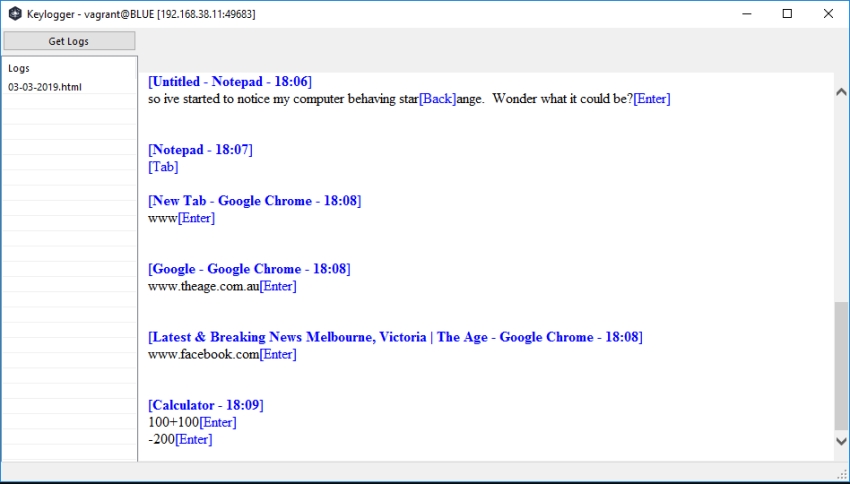
Task: Click The Age Latest & Breaking News heading
Action: pos(395,337)
